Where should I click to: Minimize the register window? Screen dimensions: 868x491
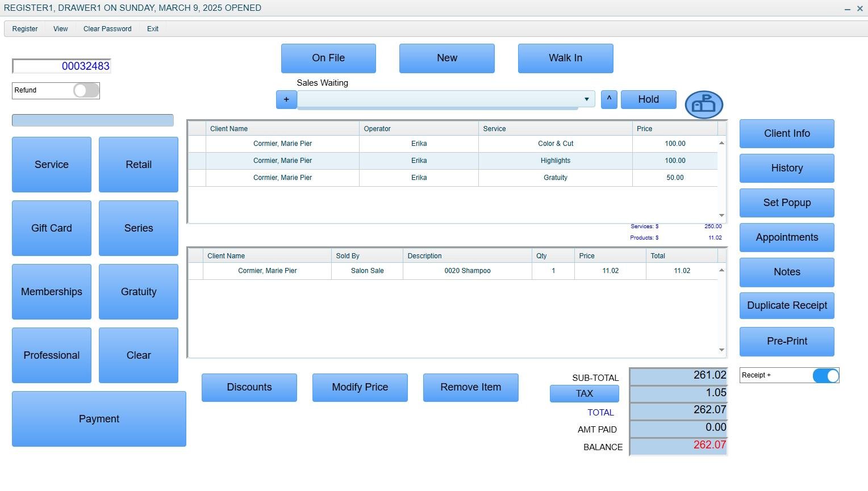point(848,9)
